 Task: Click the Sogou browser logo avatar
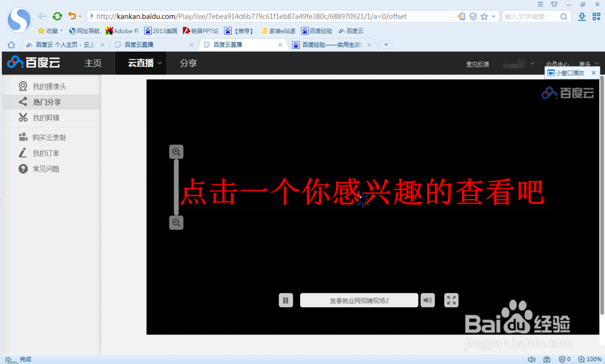(x=19, y=20)
